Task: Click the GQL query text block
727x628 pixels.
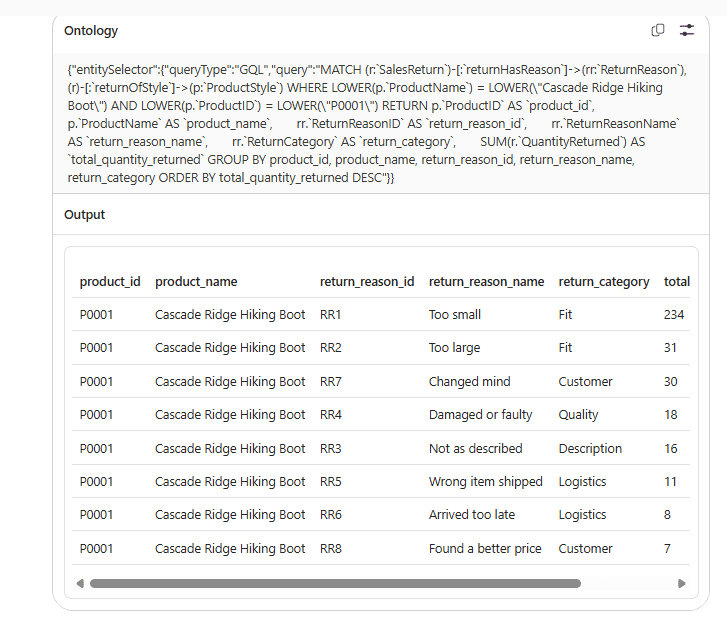Action: [376, 123]
